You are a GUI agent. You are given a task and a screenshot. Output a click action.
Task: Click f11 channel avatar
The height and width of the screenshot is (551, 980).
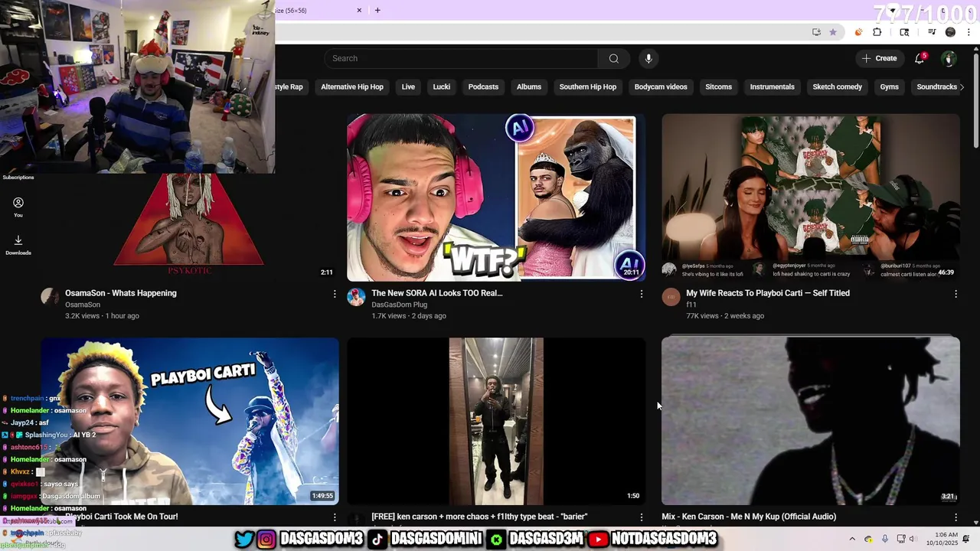[x=671, y=297]
